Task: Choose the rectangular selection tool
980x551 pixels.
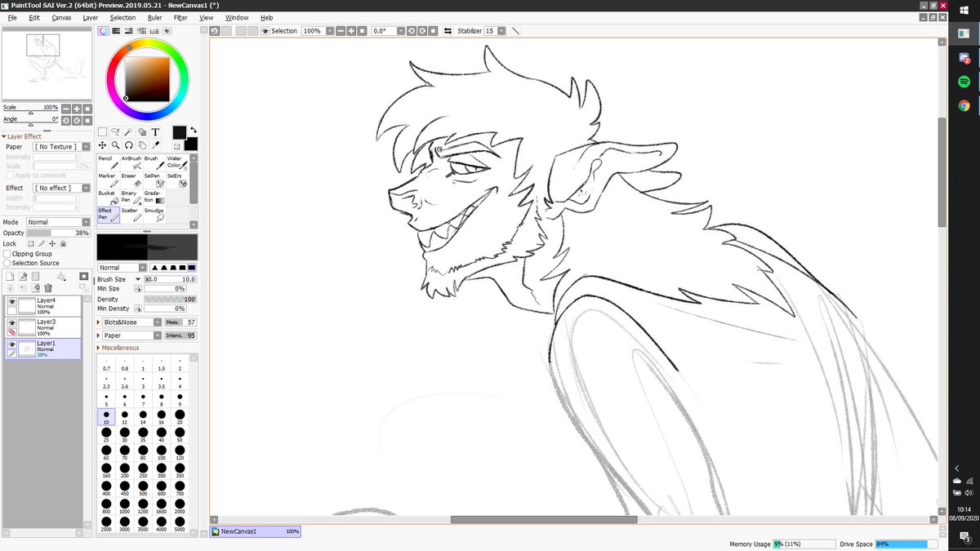Action: (102, 131)
